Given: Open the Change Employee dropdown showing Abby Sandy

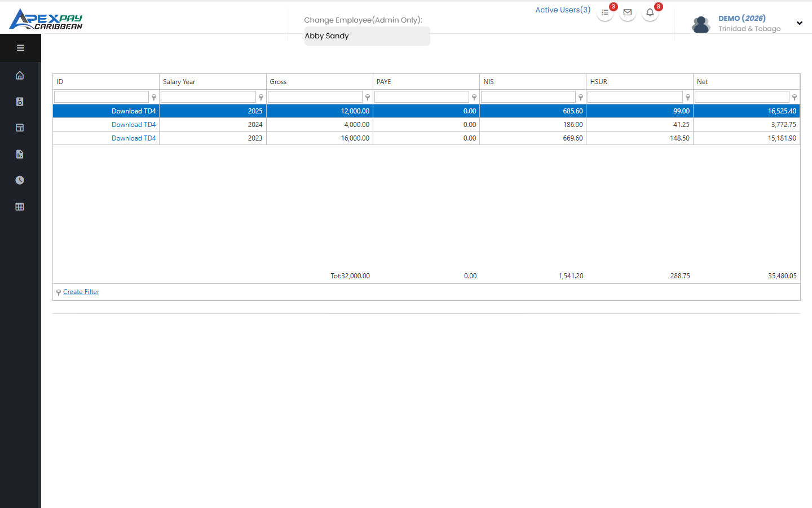Looking at the screenshot, I should [367, 36].
